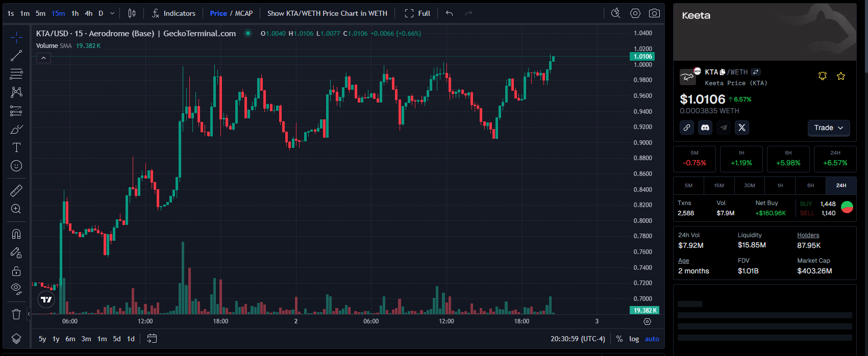Switch stats to the 6H tab
This screenshot has height=356, width=868.
(810, 186)
